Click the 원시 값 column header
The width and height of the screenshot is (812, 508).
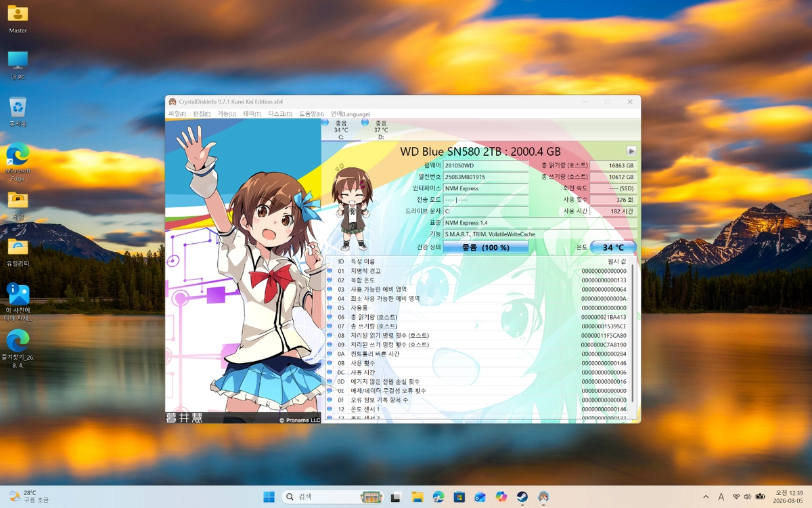pyautogui.click(x=617, y=261)
